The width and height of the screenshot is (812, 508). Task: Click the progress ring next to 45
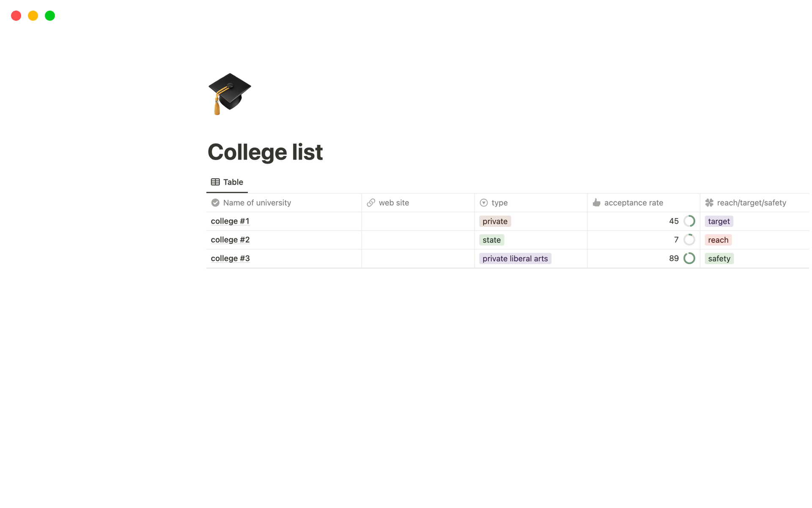[x=689, y=221]
